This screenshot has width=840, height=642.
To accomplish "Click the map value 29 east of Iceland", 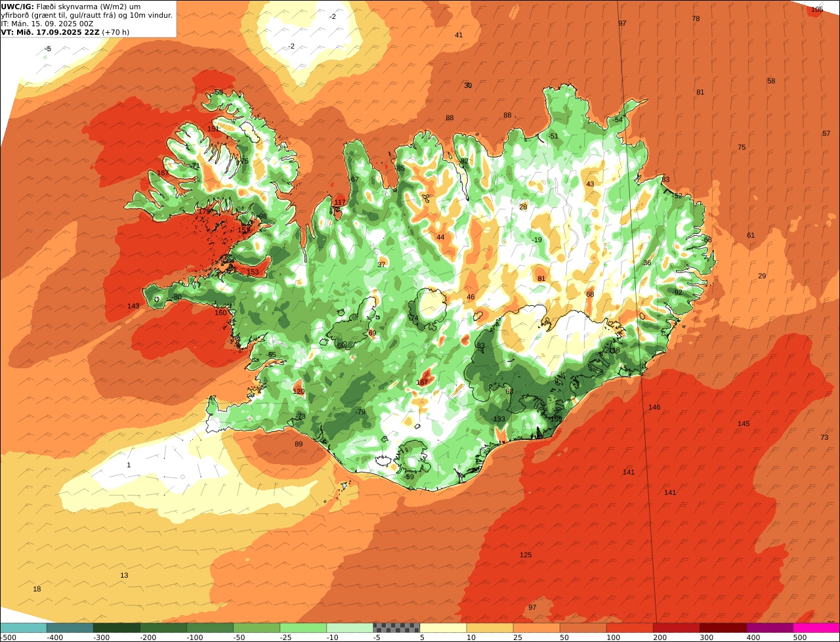I will tap(762, 276).
